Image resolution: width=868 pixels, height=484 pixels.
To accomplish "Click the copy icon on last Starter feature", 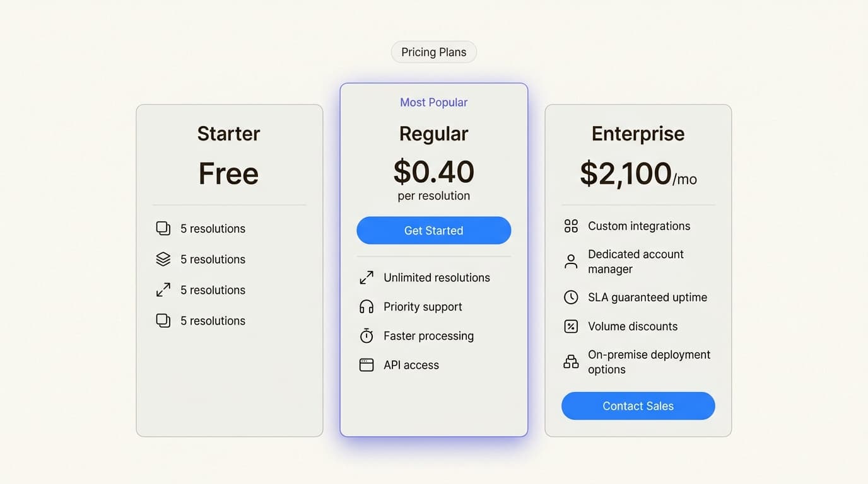I will click(x=163, y=320).
